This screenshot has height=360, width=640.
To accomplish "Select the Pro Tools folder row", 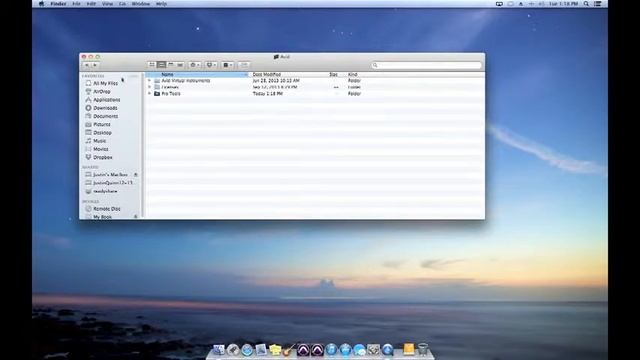I will click(x=315, y=93).
